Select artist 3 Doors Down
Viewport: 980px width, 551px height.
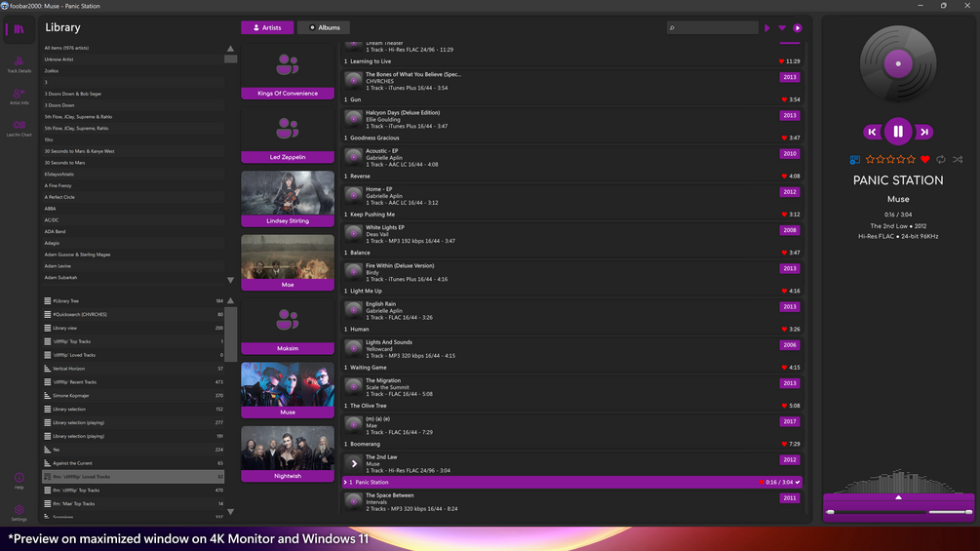pyautogui.click(x=133, y=105)
